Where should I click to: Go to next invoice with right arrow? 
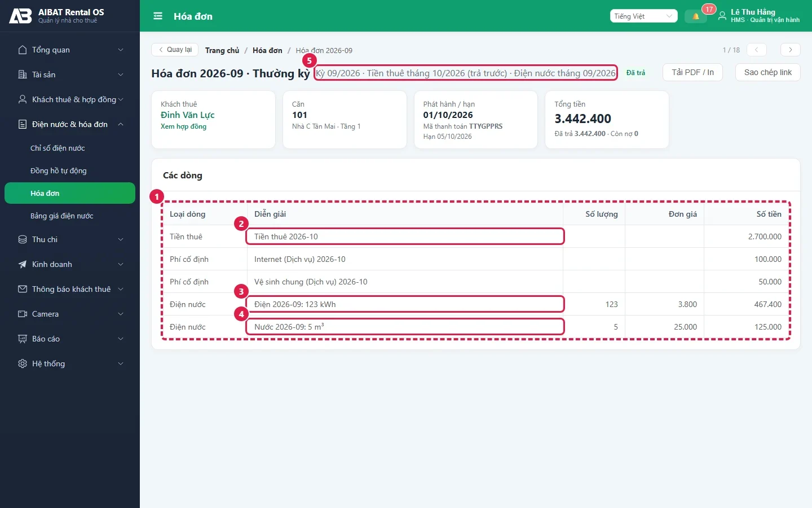coord(791,50)
